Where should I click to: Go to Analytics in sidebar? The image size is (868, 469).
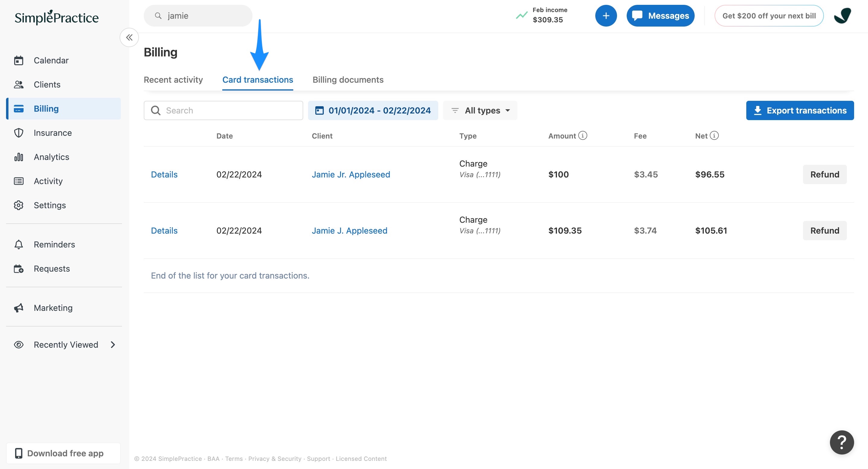tap(63, 157)
